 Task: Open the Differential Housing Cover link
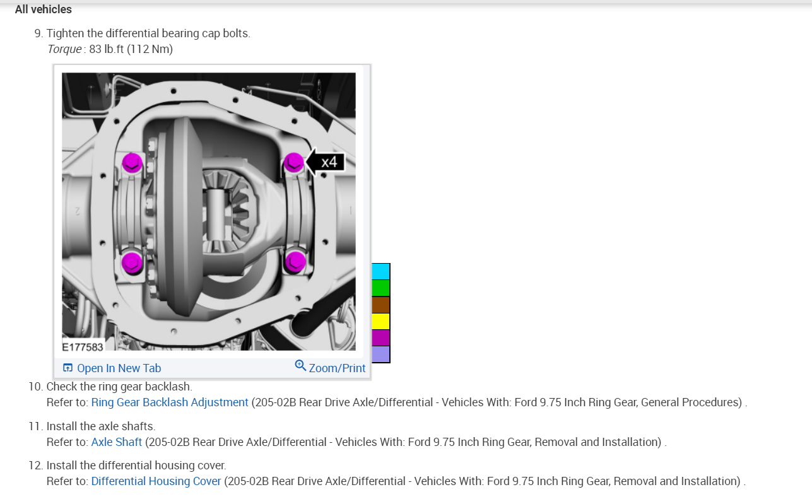click(x=156, y=481)
